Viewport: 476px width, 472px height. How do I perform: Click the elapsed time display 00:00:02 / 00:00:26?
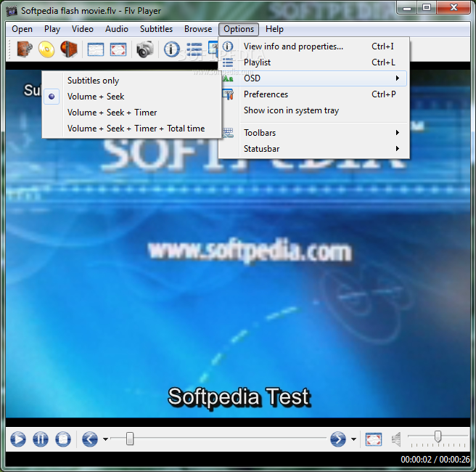click(435, 459)
